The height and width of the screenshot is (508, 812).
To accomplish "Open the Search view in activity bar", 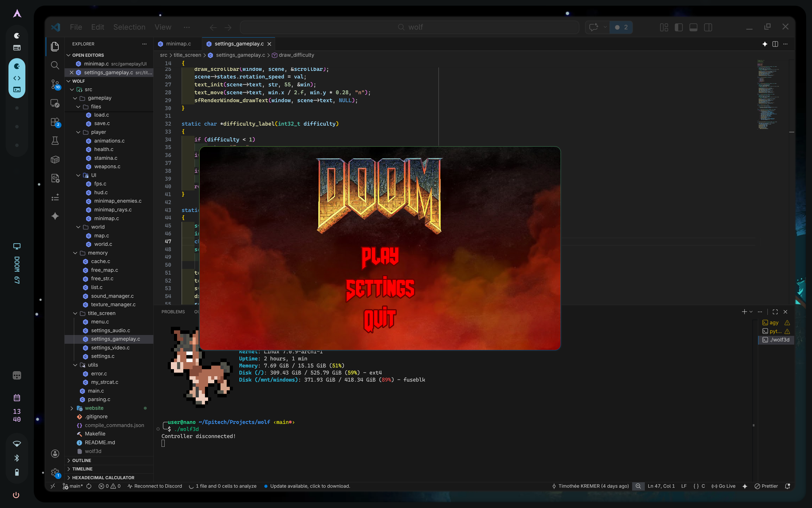I will tap(55, 65).
